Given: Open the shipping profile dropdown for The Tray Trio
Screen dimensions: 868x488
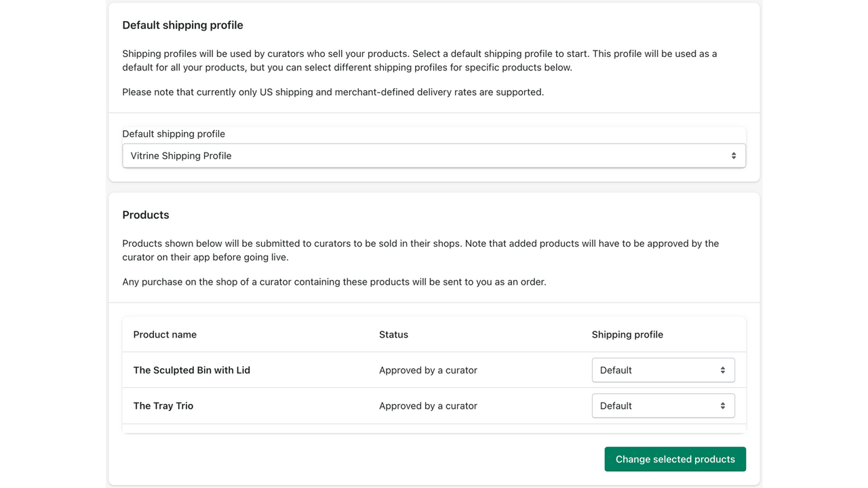Looking at the screenshot, I should point(663,405).
